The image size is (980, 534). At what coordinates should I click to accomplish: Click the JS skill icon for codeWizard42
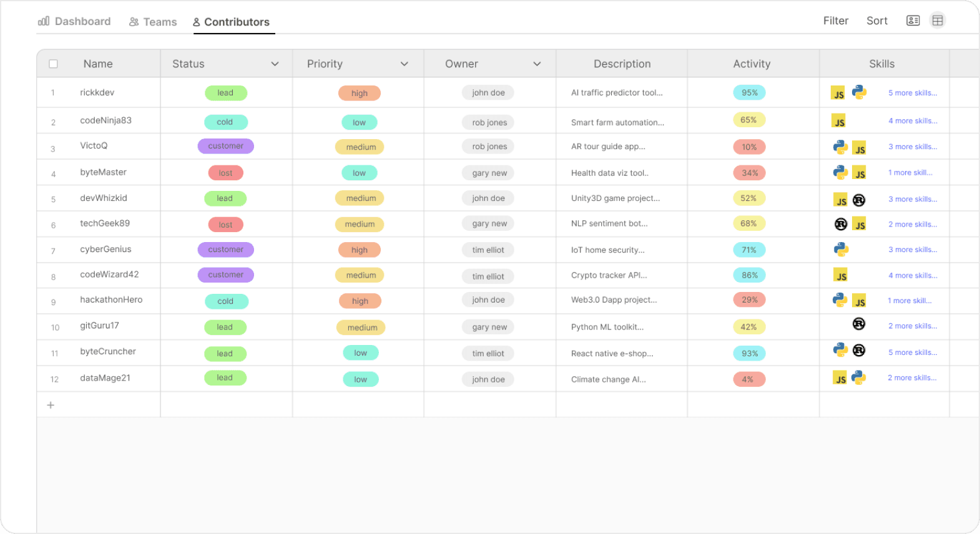[840, 275]
